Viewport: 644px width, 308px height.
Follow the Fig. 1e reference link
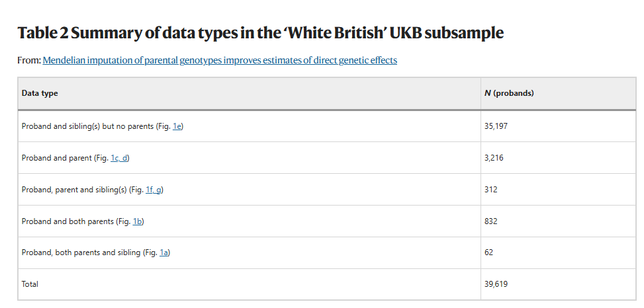(177, 126)
